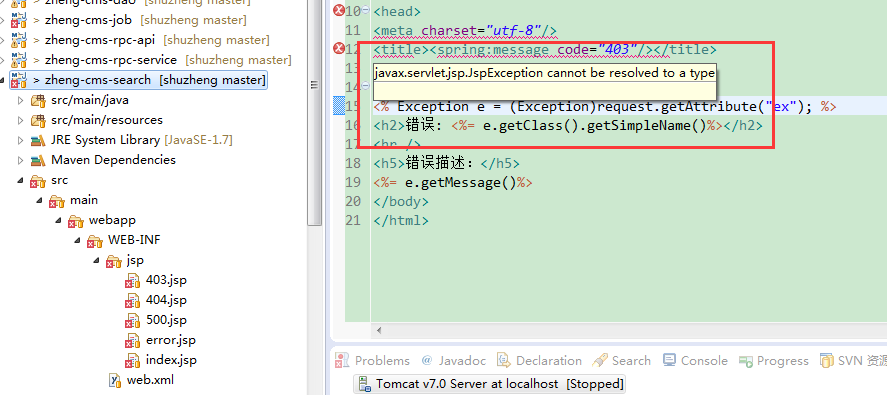Image resolution: width=887 pixels, height=395 pixels.
Task: Click the Tomcat server icon in Servers view
Action: pyautogui.click(x=365, y=384)
